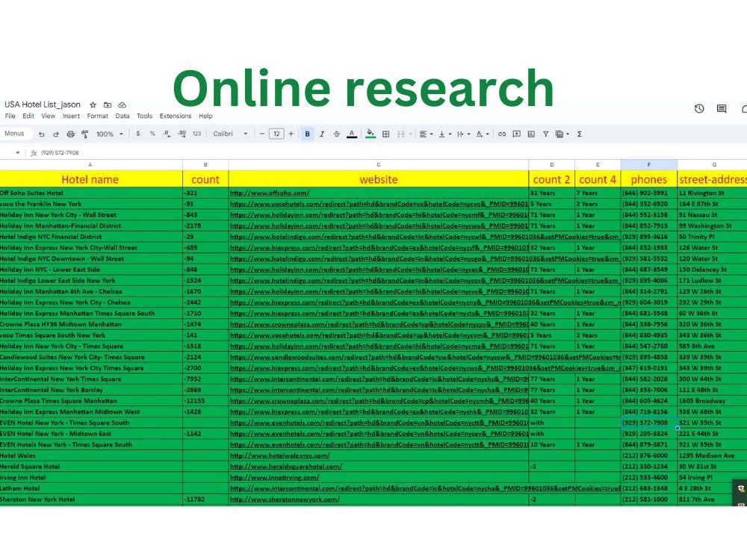Select the Text color control
Viewport: 747px width, 560px height.
(x=353, y=134)
